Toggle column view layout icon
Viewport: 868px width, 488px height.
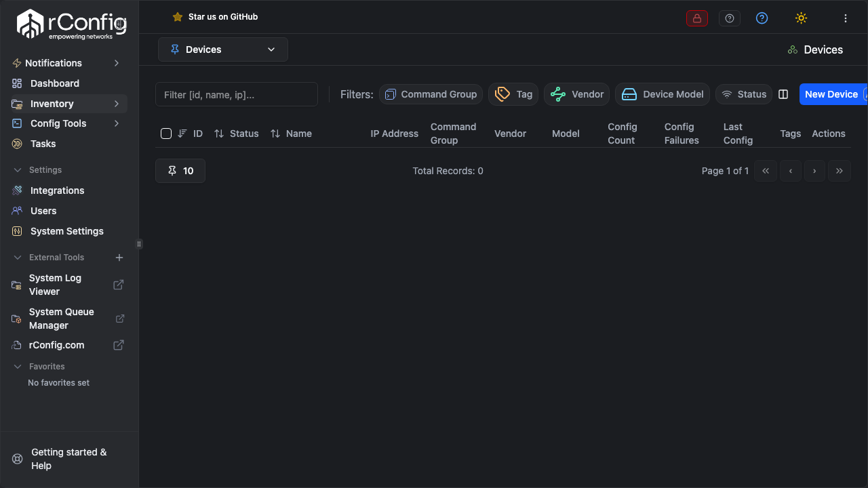click(x=783, y=94)
